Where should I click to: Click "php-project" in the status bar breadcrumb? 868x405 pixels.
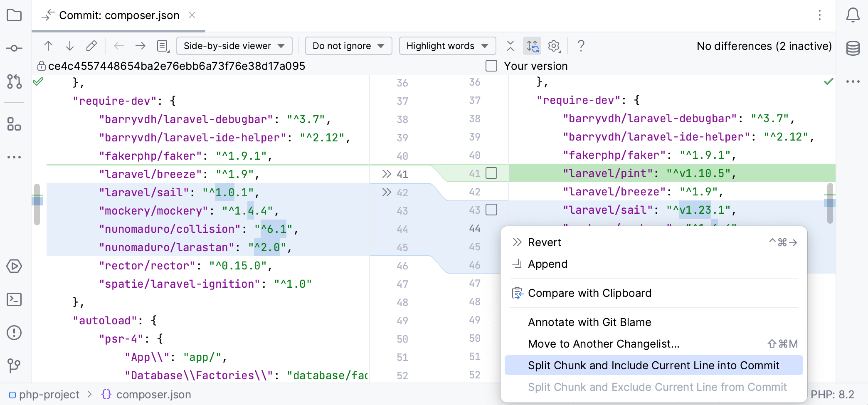(50, 394)
